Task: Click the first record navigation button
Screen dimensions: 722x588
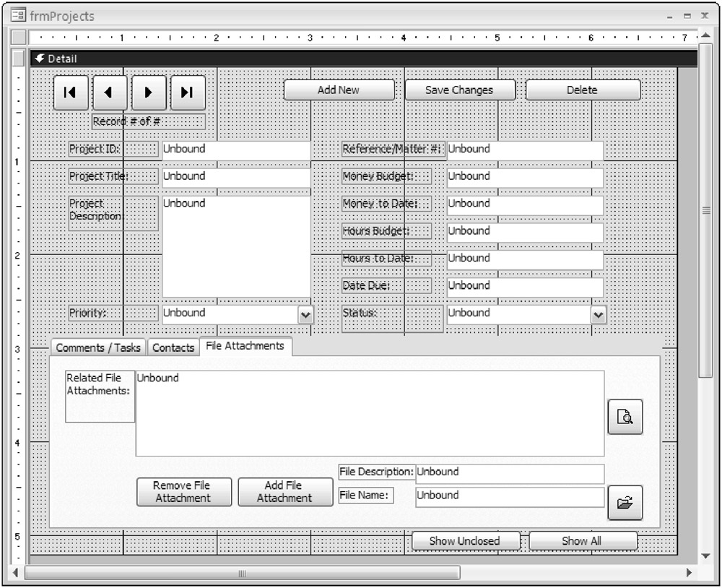Action: (x=71, y=92)
